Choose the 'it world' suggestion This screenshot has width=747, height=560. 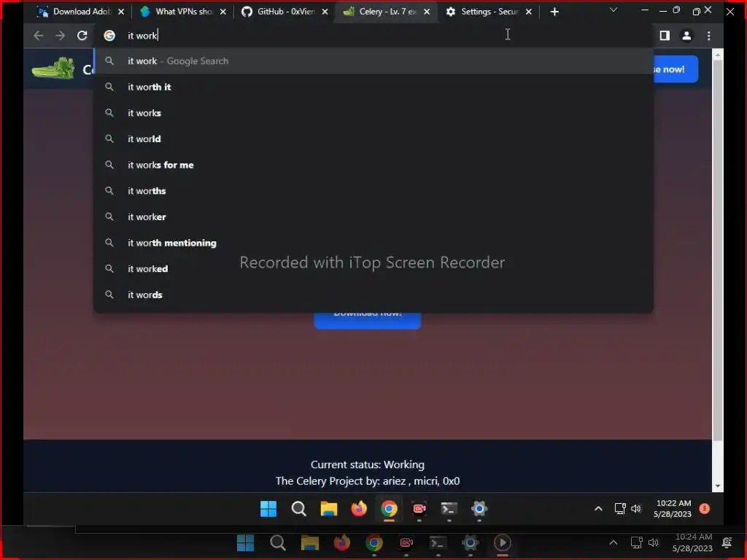[x=373, y=139]
